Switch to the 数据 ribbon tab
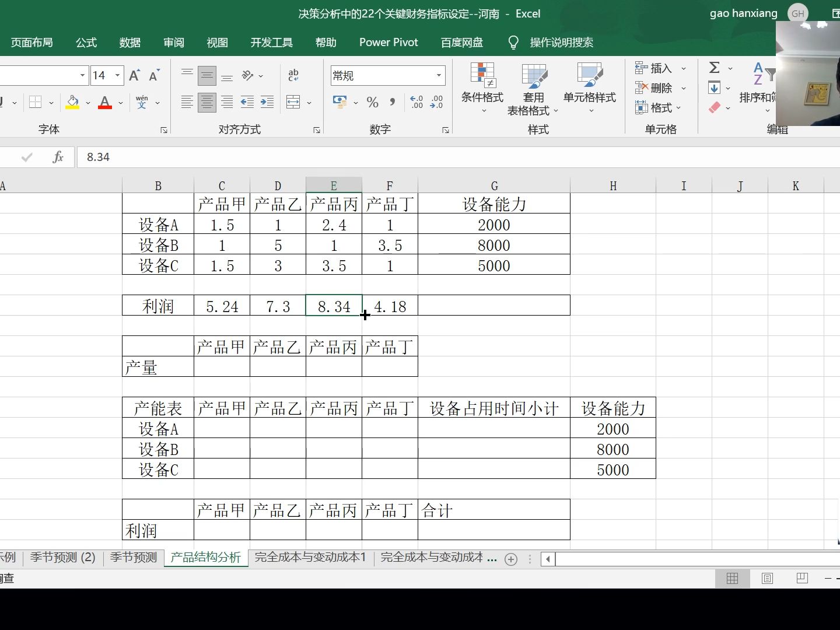 [129, 42]
